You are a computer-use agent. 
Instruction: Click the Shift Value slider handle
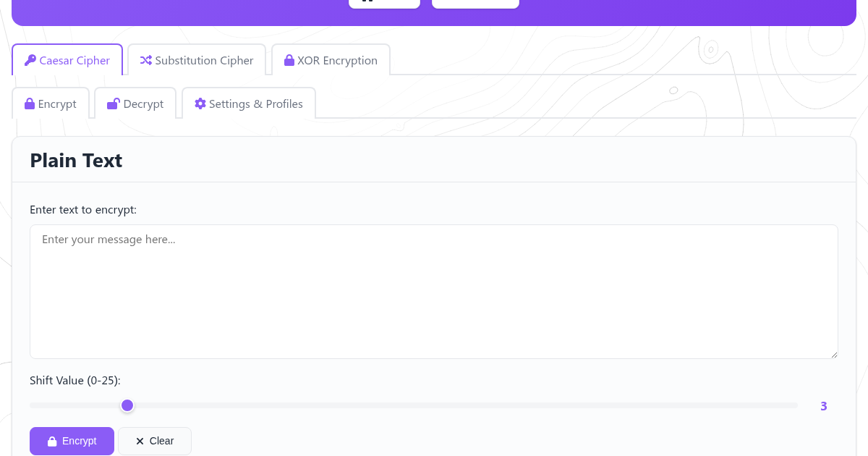[127, 405]
